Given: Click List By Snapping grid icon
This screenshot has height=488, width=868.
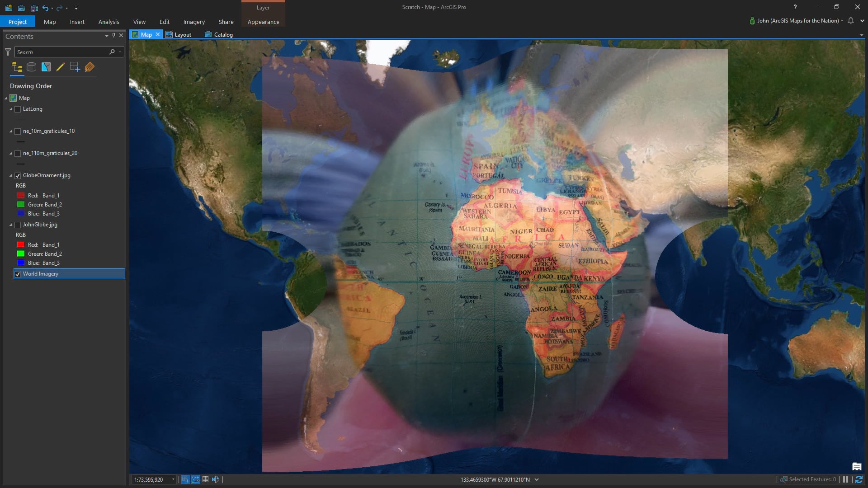Looking at the screenshot, I should [75, 67].
